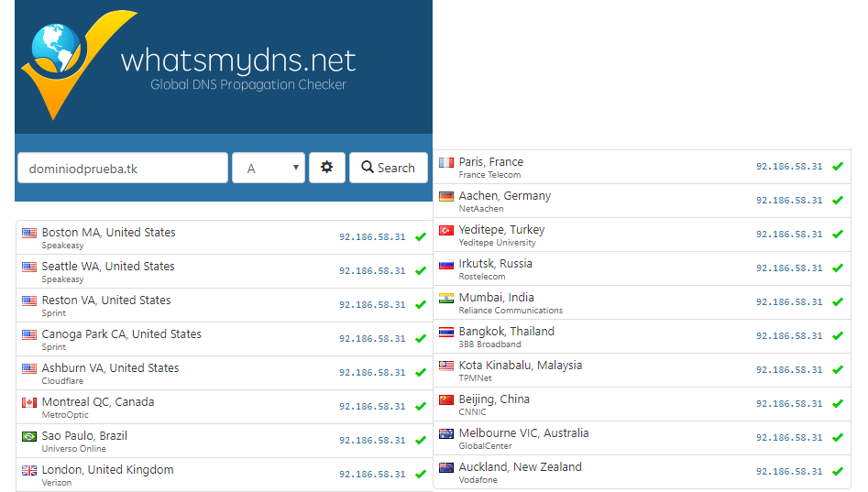Viewport: 868px width, 492px height.
Task: Open the record type A dropdown
Action: click(x=269, y=168)
